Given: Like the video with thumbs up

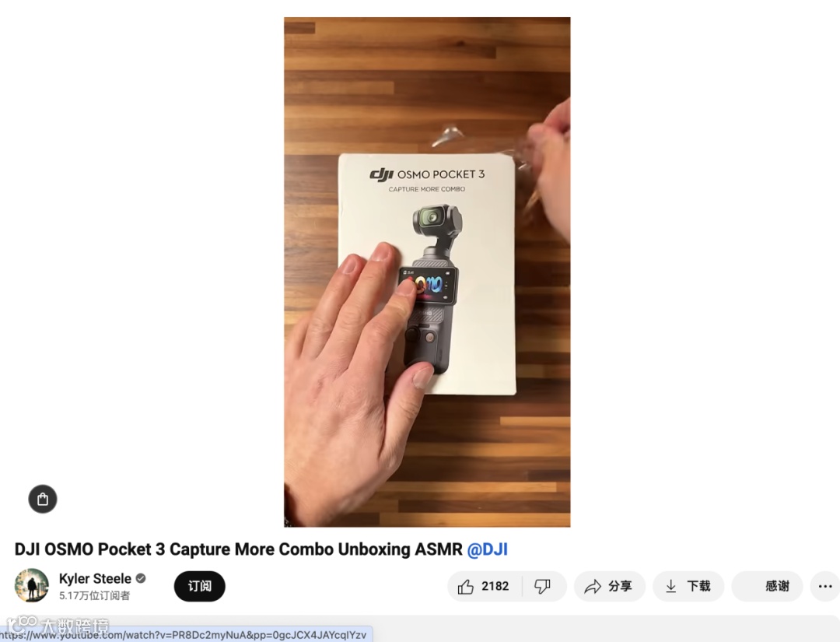Looking at the screenshot, I should [x=466, y=587].
